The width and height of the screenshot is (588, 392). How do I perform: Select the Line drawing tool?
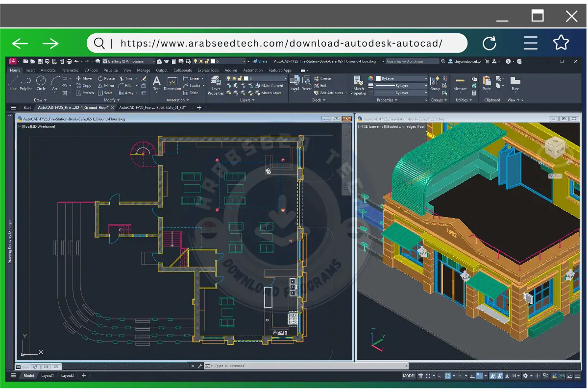13,83
